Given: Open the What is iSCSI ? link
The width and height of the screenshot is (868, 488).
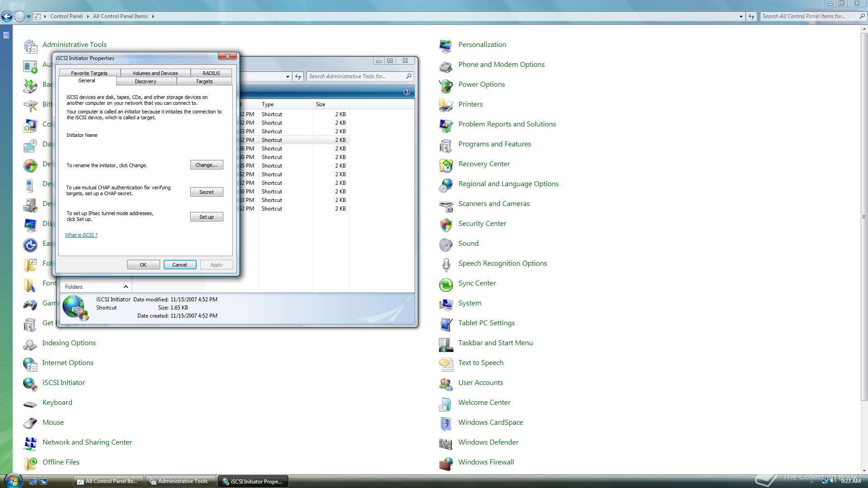Looking at the screenshot, I should coord(81,235).
